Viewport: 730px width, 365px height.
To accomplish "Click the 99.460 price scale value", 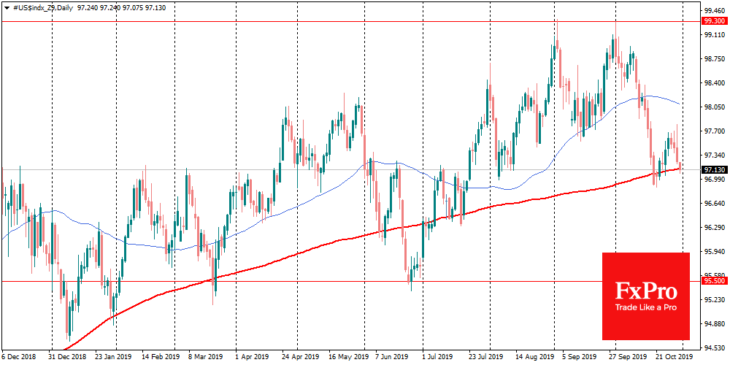I will [714, 10].
